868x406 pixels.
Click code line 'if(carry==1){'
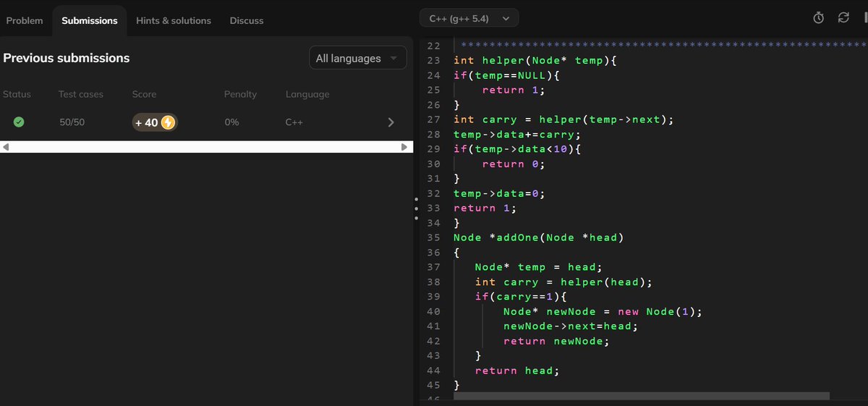pyautogui.click(x=521, y=297)
